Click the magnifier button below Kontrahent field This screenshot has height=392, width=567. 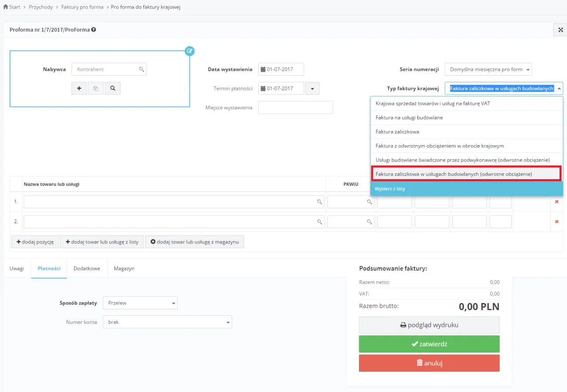[113, 88]
